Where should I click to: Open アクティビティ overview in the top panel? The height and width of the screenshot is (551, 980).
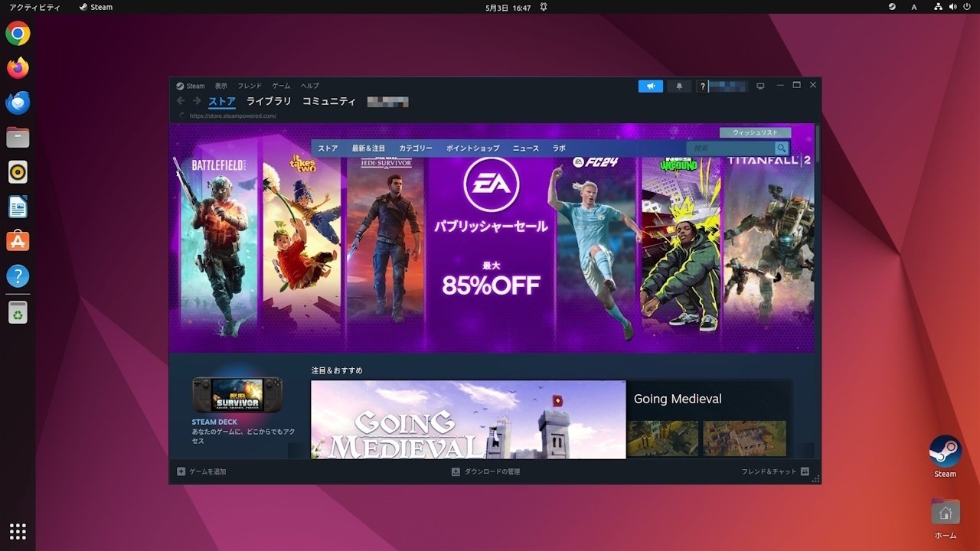click(34, 7)
